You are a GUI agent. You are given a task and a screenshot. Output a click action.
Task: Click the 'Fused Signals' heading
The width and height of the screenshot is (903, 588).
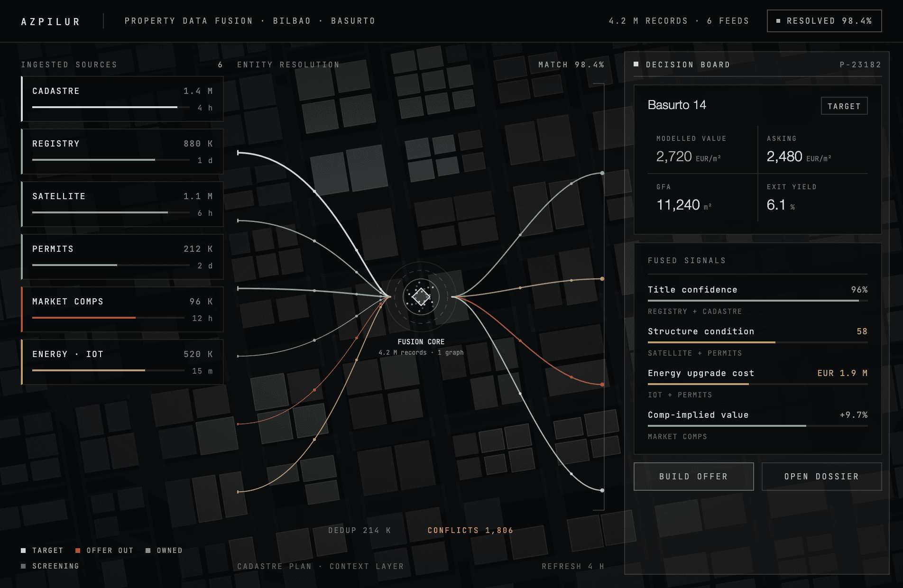coord(687,260)
